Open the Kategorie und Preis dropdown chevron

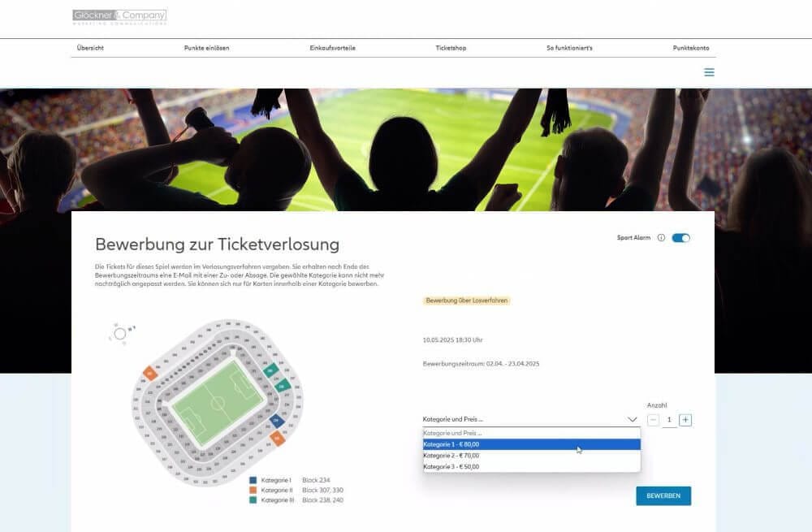[x=632, y=419]
